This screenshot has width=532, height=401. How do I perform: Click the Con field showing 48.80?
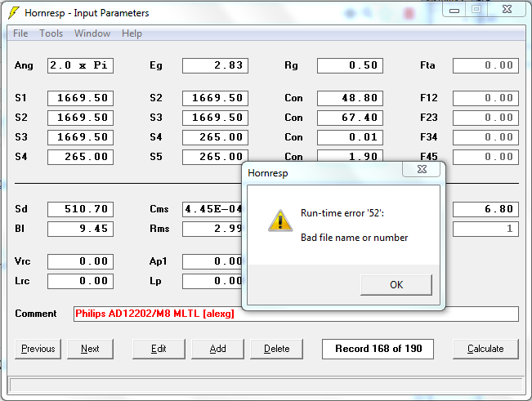pos(350,98)
